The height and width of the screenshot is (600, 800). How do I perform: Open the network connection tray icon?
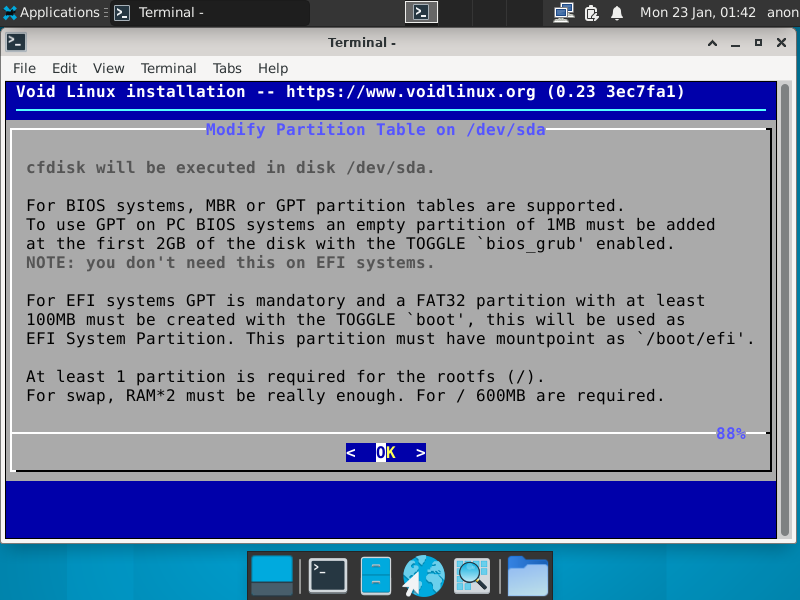[563, 12]
